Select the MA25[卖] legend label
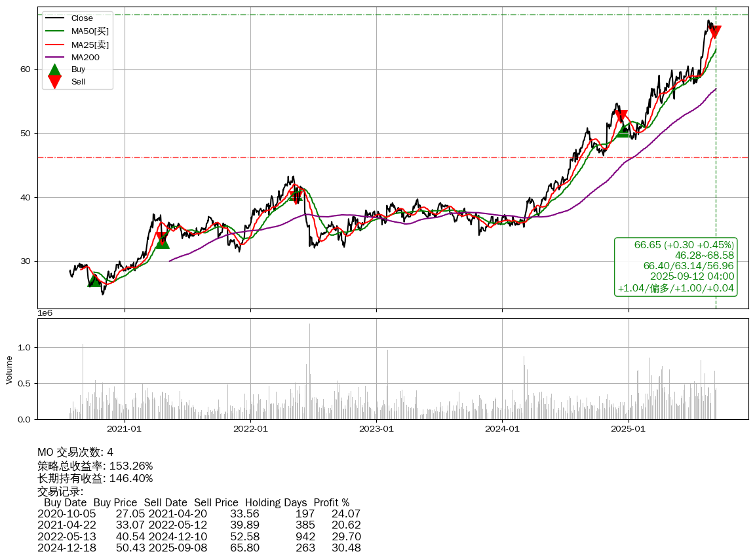Image resolution: width=755 pixels, height=560 pixels. coord(90,45)
